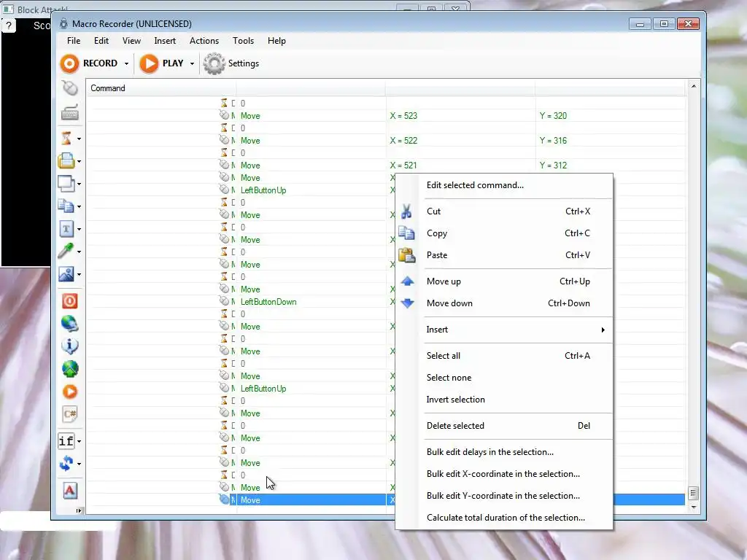Click the blue info message icon
The image size is (747, 560).
pyautogui.click(x=69, y=346)
